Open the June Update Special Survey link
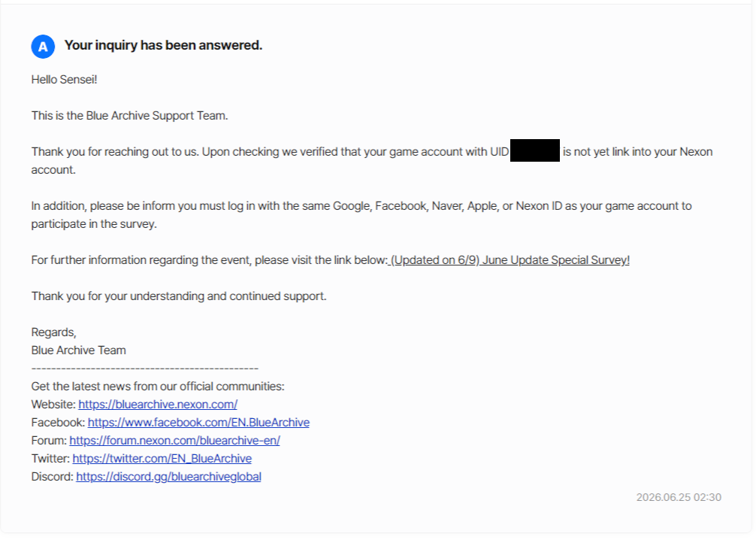Screen dimensions: 756x540 [510, 260]
